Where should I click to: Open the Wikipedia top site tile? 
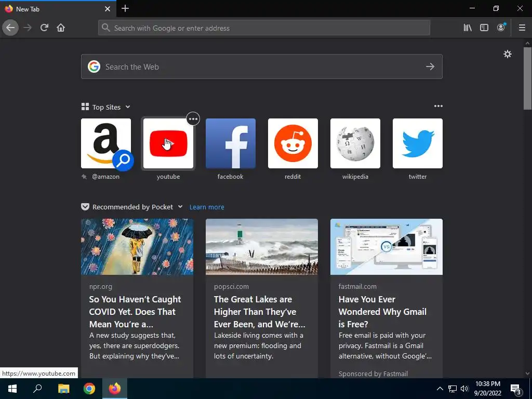(x=355, y=143)
